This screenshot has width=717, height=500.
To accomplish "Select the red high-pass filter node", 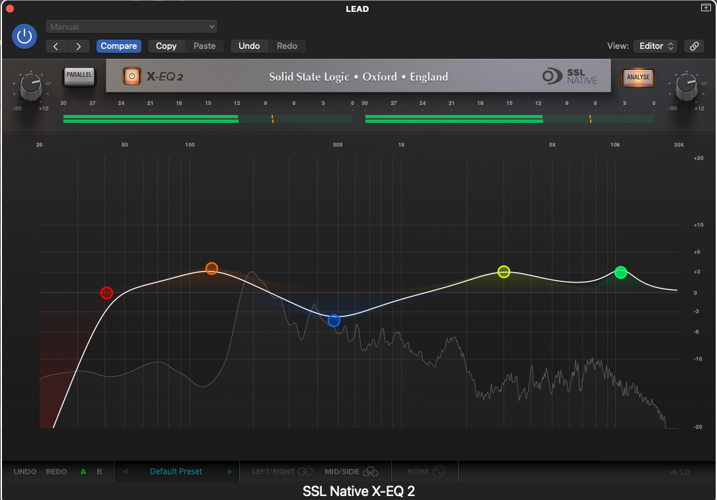I will point(107,293).
